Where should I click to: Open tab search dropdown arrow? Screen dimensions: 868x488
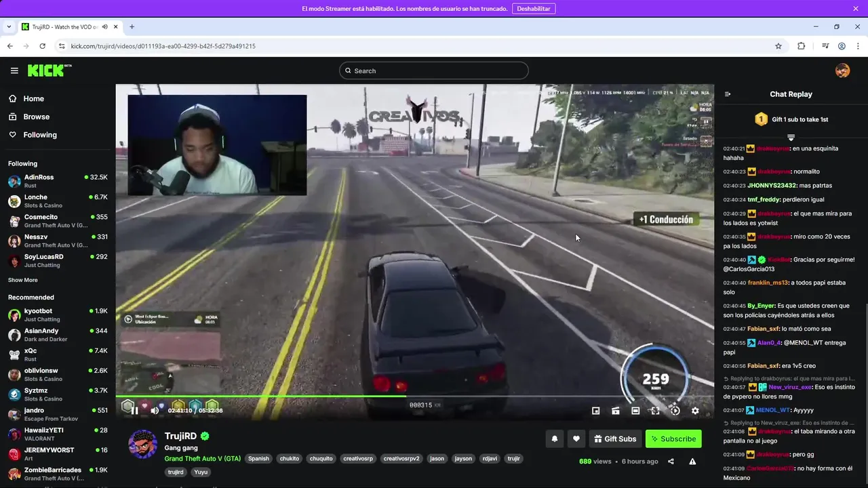pyautogui.click(x=9, y=26)
